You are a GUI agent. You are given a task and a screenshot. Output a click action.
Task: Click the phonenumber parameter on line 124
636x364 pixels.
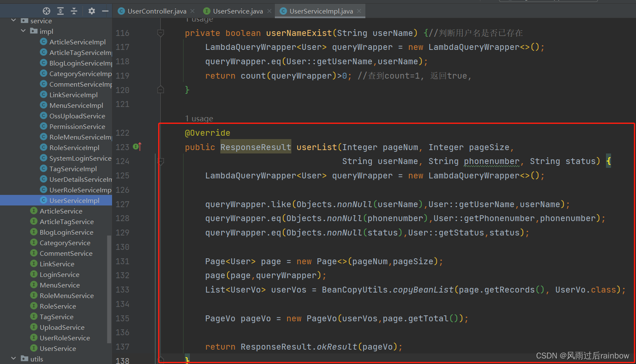point(492,161)
